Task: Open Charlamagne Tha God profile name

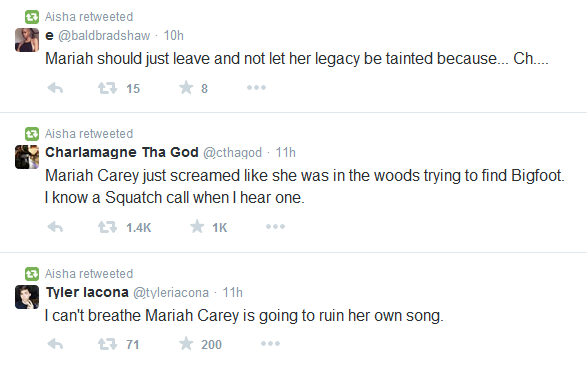Action: (x=122, y=152)
